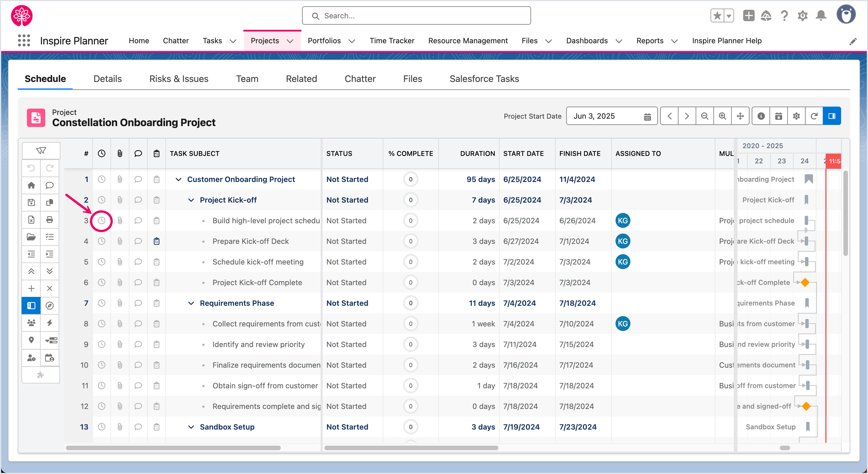Click the clipboard notes icon on row 4
Image resolution: width=868 pixels, height=474 pixels.
pos(156,241)
